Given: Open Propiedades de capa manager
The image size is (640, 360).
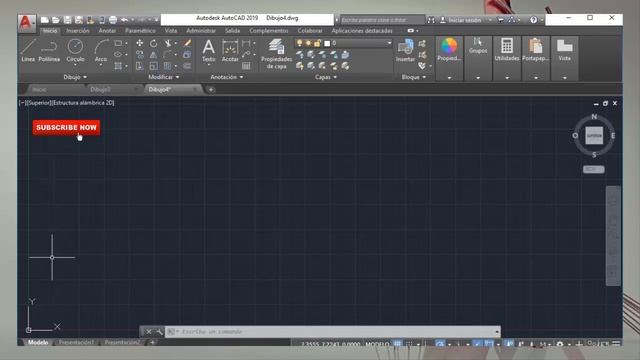Looking at the screenshot, I should coord(276,54).
